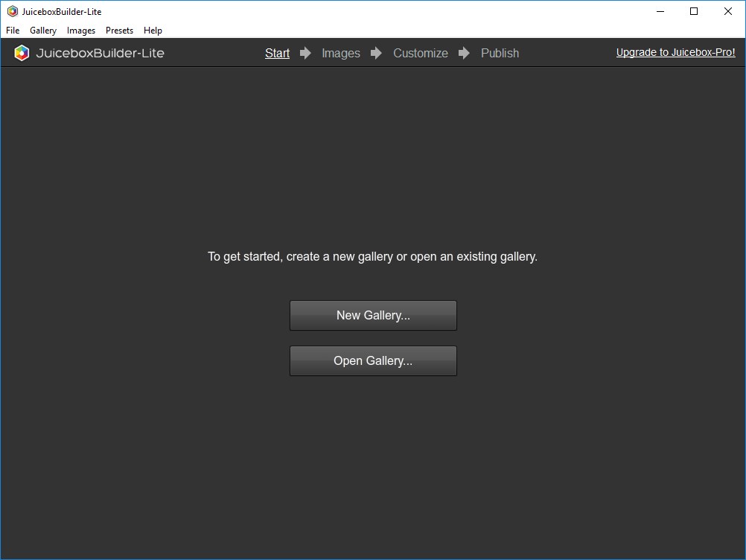Image resolution: width=746 pixels, height=560 pixels.
Task: Open the Images menu
Action: 80,31
